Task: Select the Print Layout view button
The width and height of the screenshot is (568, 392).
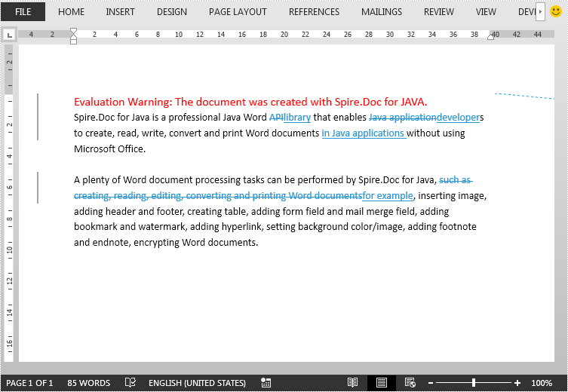Action: click(381, 383)
